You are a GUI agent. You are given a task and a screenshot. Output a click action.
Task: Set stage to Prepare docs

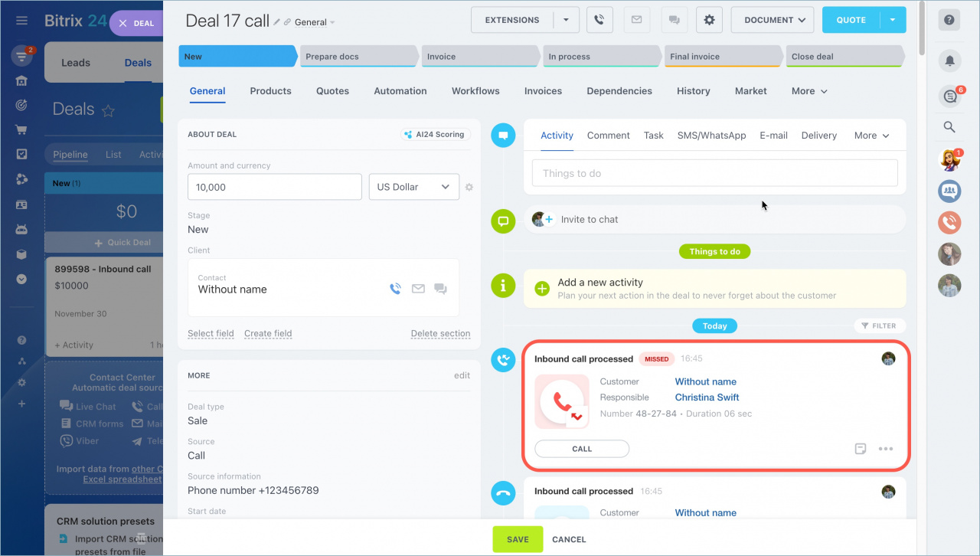[358, 56]
